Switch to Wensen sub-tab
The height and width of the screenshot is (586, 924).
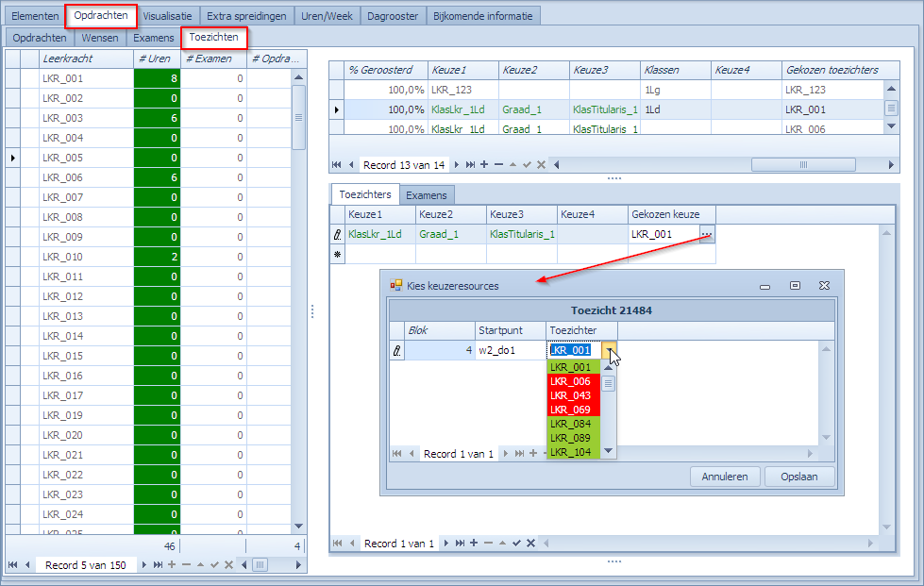[x=100, y=38]
